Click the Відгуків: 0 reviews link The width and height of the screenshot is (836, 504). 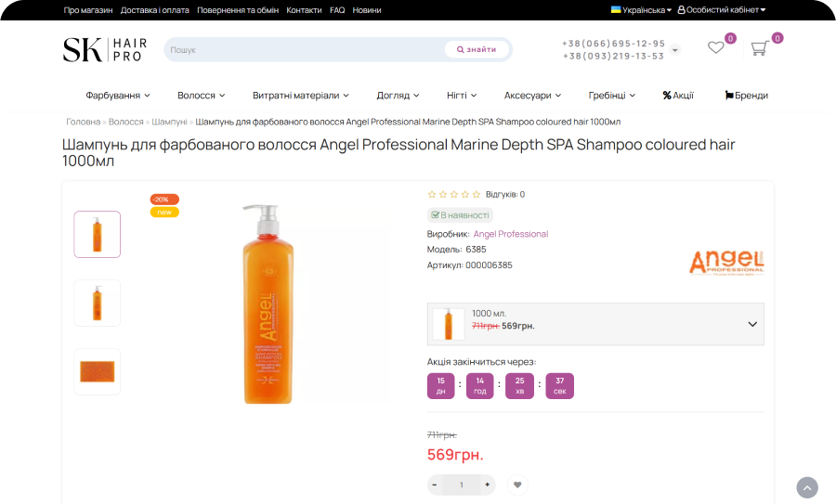click(x=505, y=195)
